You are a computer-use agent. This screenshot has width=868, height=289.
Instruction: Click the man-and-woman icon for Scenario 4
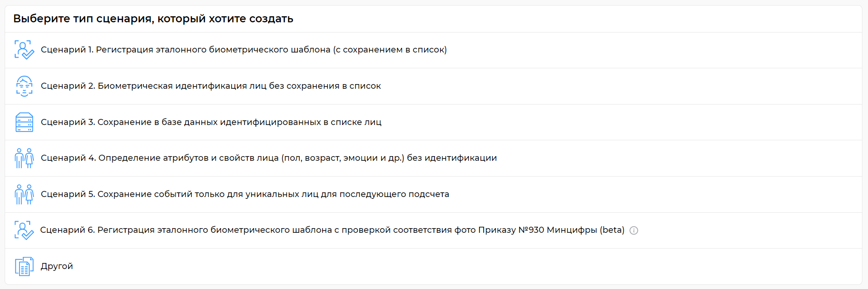point(24,158)
